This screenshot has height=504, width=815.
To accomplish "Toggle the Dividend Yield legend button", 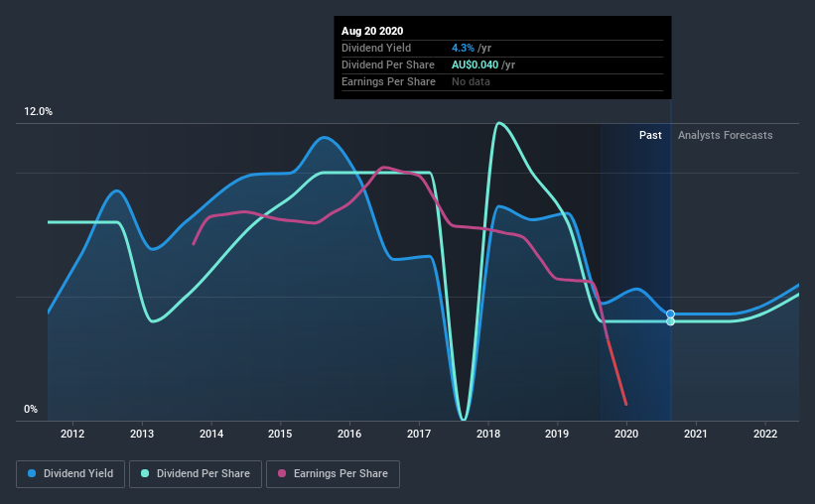I will pos(70,474).
